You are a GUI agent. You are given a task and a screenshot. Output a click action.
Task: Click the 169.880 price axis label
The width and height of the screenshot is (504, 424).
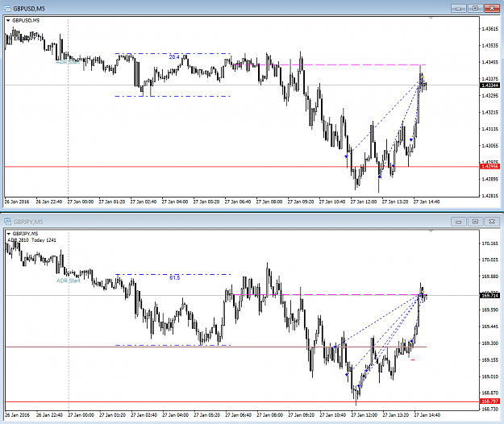click(489, 276)
